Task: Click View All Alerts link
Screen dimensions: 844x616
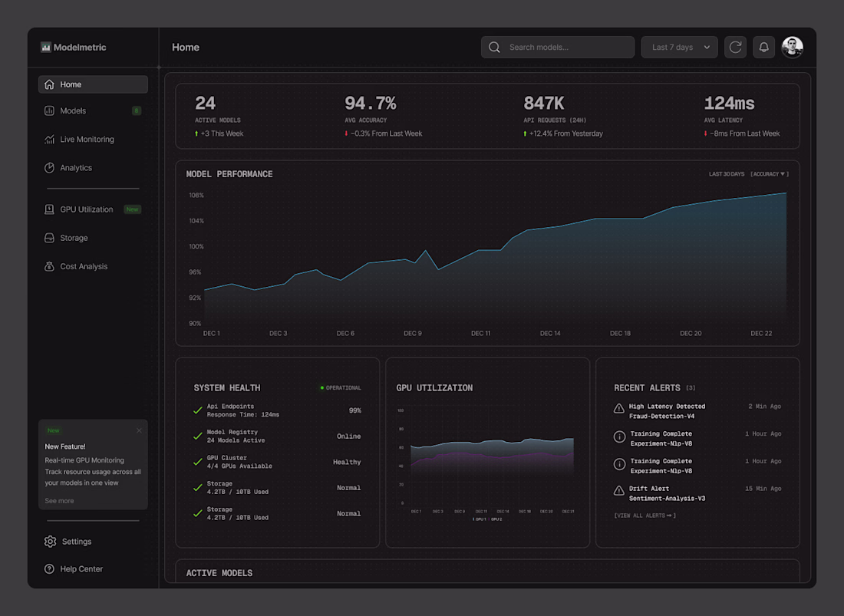Action: pyautogui.click(x=645, y=516)
